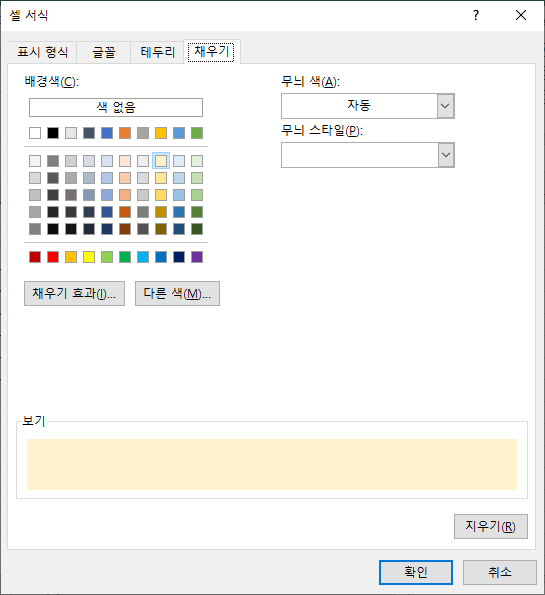Pick the yellow standard color swatch

tap(89, 257)
